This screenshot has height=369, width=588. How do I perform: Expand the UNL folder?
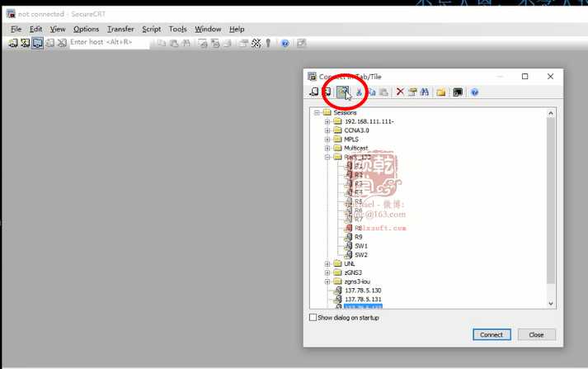click(327, 264)
